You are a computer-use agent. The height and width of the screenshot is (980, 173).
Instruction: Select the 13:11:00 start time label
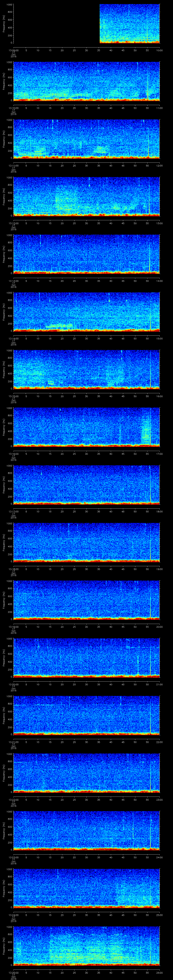tap(13, 166)
